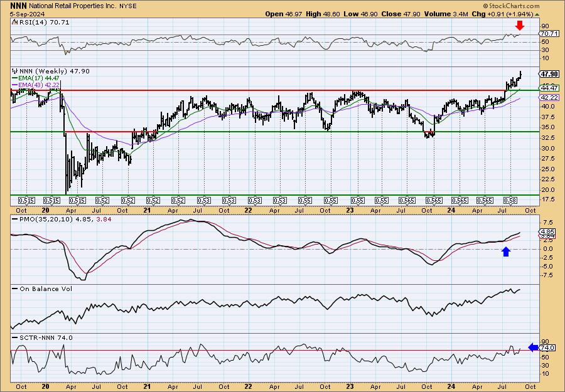This screenshot has height=392, width=565.
Task: Click year label 24 on bottom time axis
Action: point(451,386)
